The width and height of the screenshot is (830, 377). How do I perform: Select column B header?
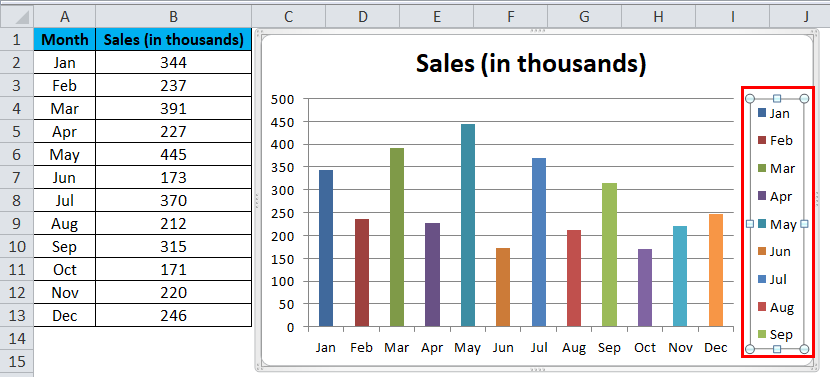click(x=174, y=17)
